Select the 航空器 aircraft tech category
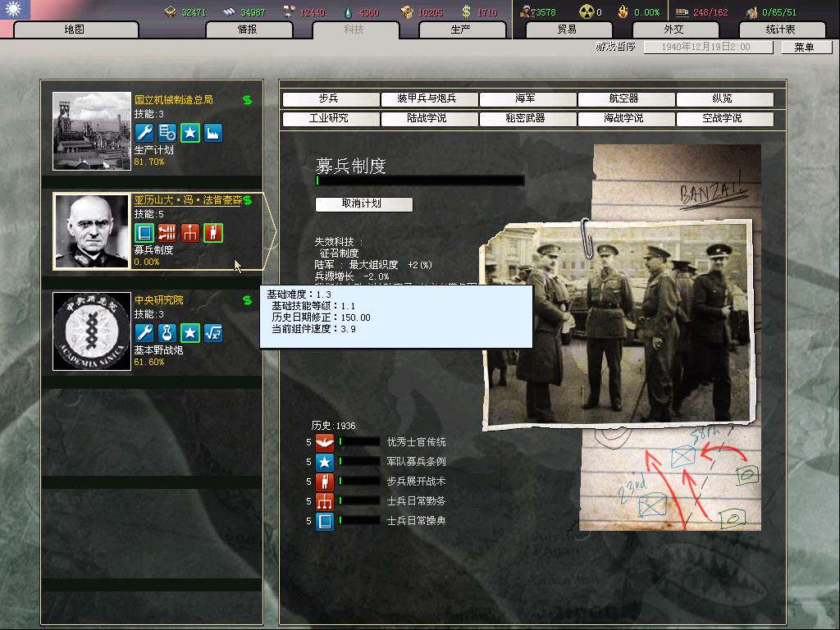840x630 pixels. pyautogui.click(x=626, y=99)
